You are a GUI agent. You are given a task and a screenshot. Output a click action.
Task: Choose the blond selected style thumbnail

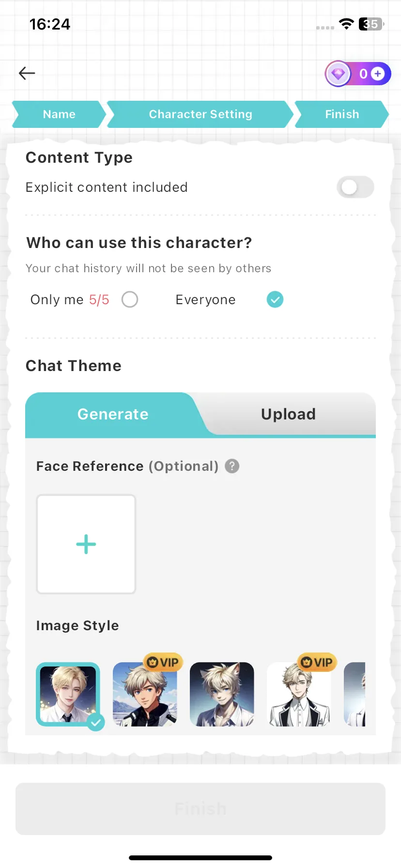pos(68,694)
